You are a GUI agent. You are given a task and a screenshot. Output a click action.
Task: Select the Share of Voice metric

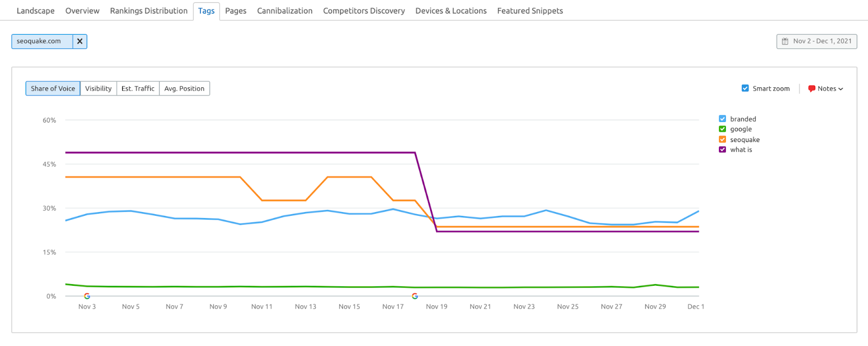(53, 88)
